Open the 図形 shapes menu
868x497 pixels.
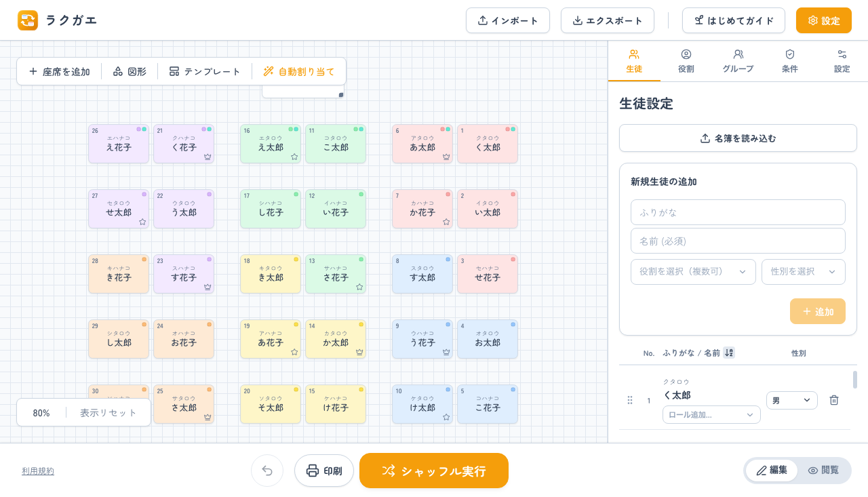(x=130, y=71)
